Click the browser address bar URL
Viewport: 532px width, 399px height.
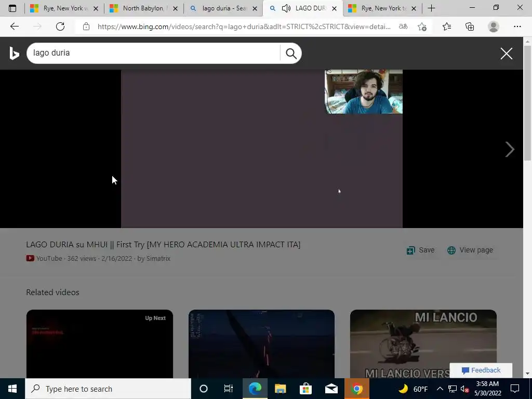[x=244, y=26]
